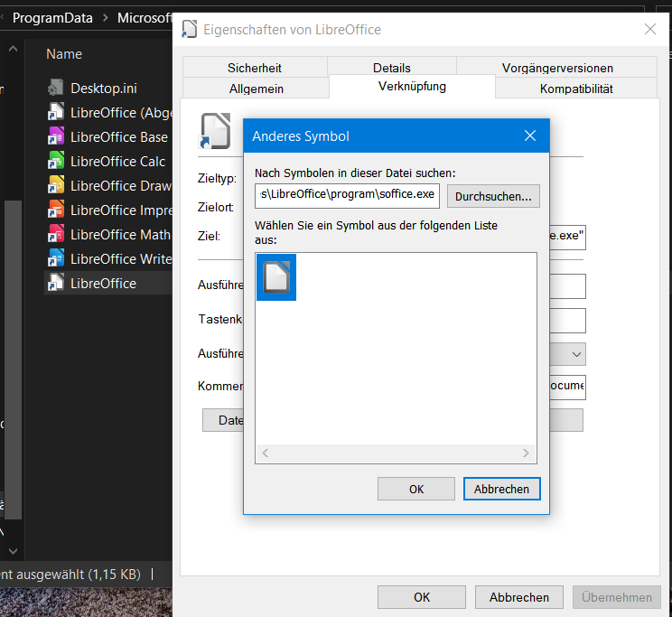Click the partly hidden Date... button
The height and width of the screenshot is (617, 672).
[223, 420]
